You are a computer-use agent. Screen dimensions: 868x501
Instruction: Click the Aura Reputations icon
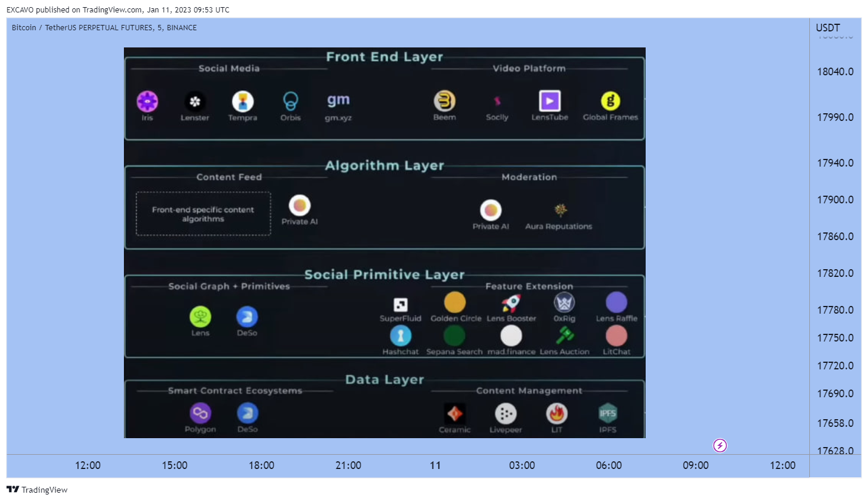click(560, 210)
